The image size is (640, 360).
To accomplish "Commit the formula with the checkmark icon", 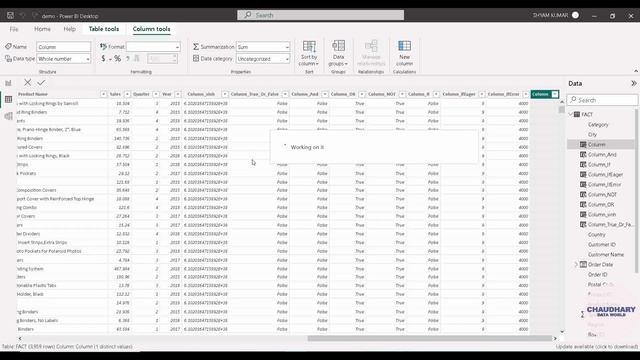I will pos(41,82).
